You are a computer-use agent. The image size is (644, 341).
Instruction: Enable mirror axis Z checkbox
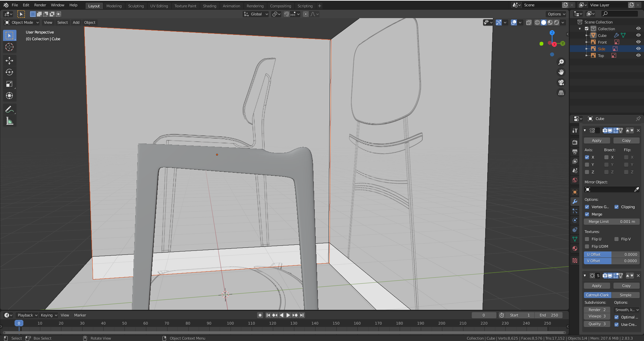point(587,172)
